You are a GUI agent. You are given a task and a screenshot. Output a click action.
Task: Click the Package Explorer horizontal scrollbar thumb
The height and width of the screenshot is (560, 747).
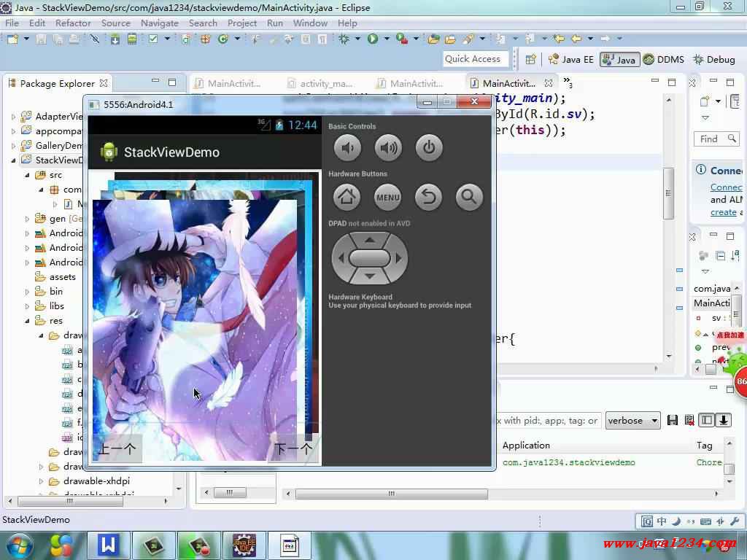(x=70, y=501)
